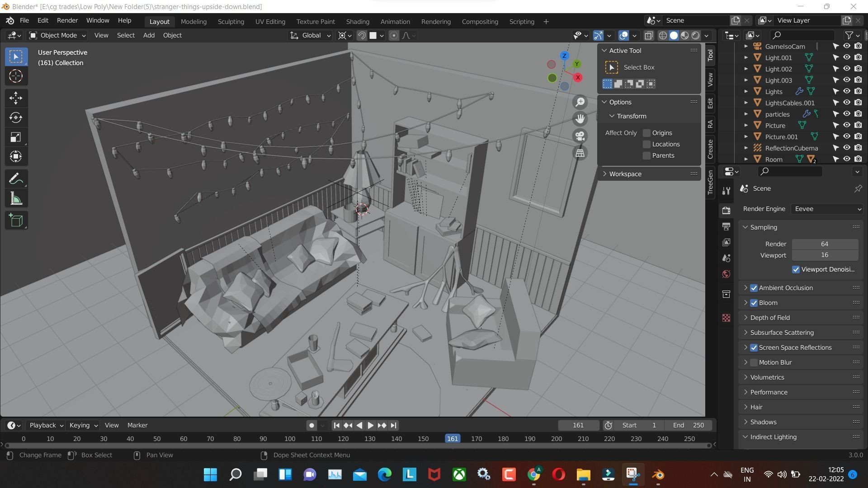This screenshot has height=488, width=868.
Task: Switch to Shading workspace tab
Action: coord(358,22)
